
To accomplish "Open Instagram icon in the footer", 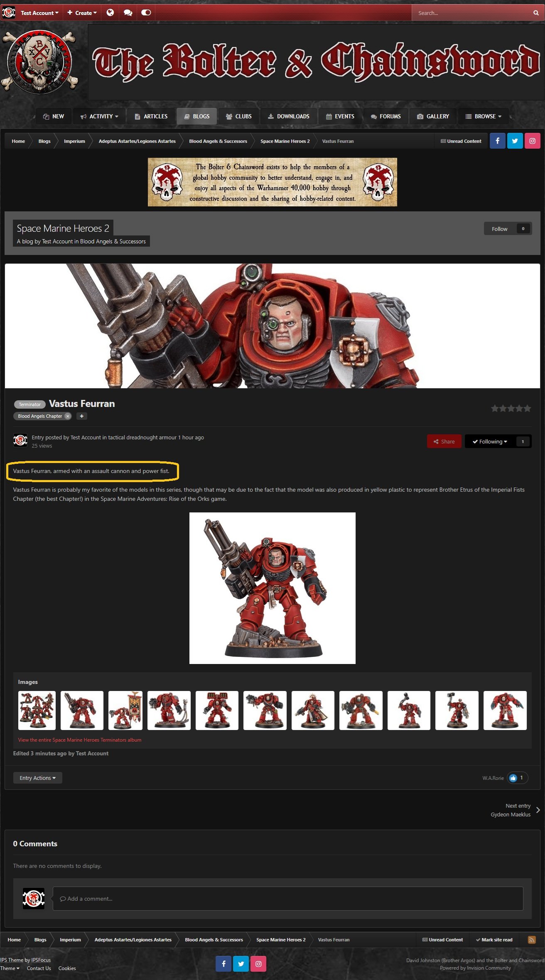I will [258, 964].
